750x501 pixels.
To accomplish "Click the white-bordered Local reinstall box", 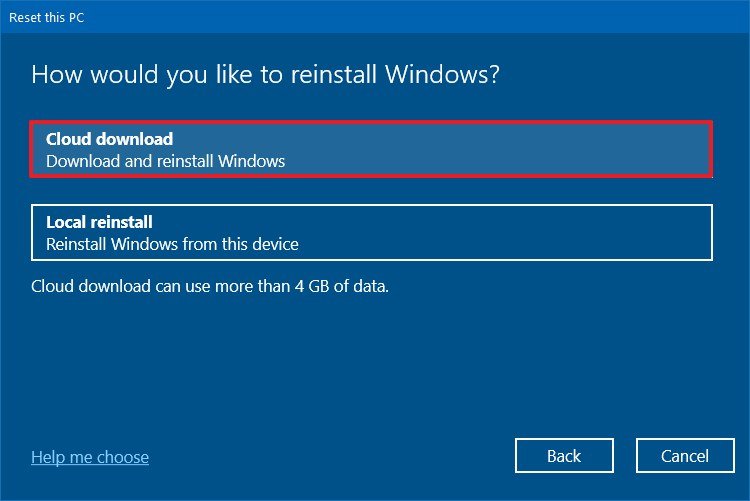I will pos(370,232).
